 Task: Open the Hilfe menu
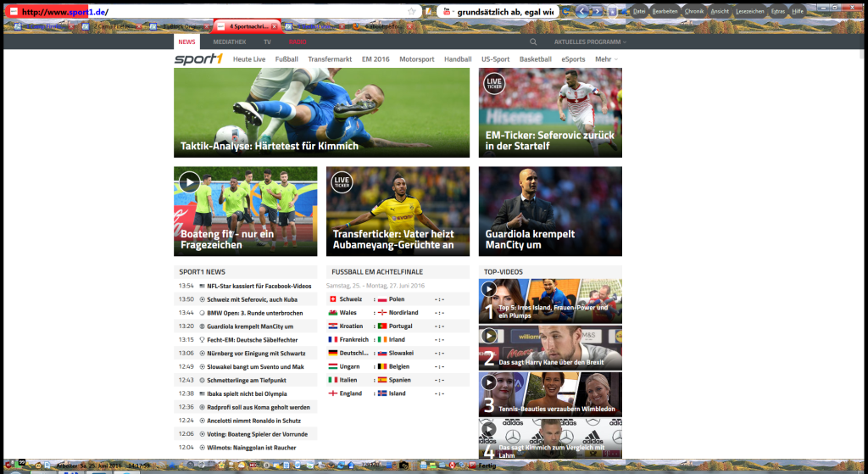[798, 11]
